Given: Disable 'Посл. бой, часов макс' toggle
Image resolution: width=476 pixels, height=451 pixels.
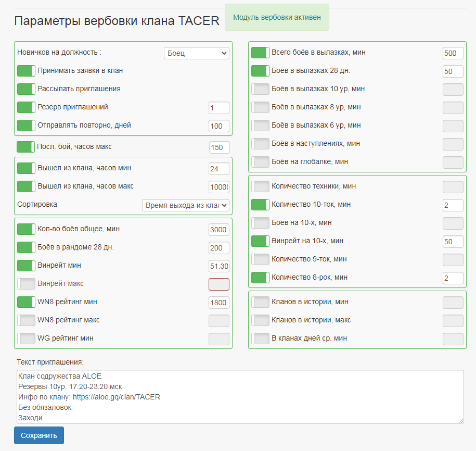Looking at the screenshot, I should 26,147.
